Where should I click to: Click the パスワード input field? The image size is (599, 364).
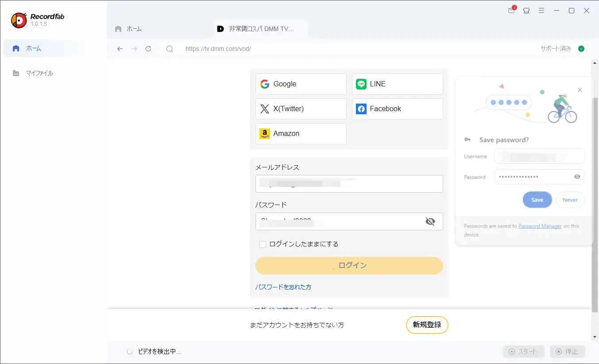(x=349, y=221)
